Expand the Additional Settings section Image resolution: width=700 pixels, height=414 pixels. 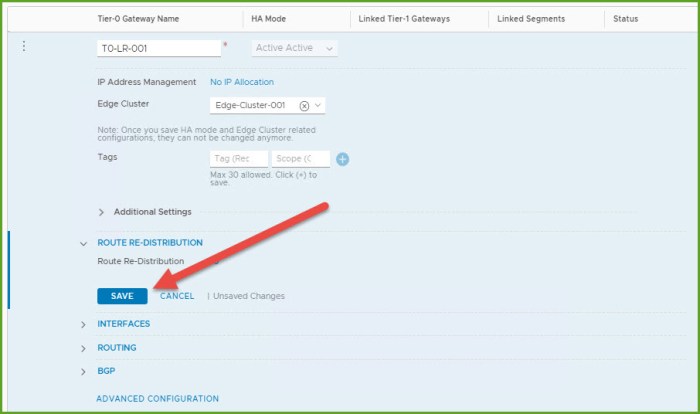point(102,212)
